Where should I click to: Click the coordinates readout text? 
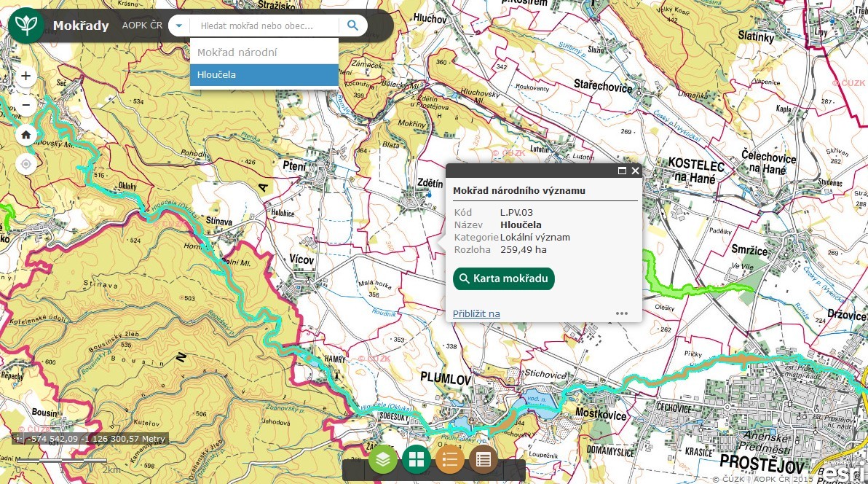pyautogui.click(x=97, y=439)
